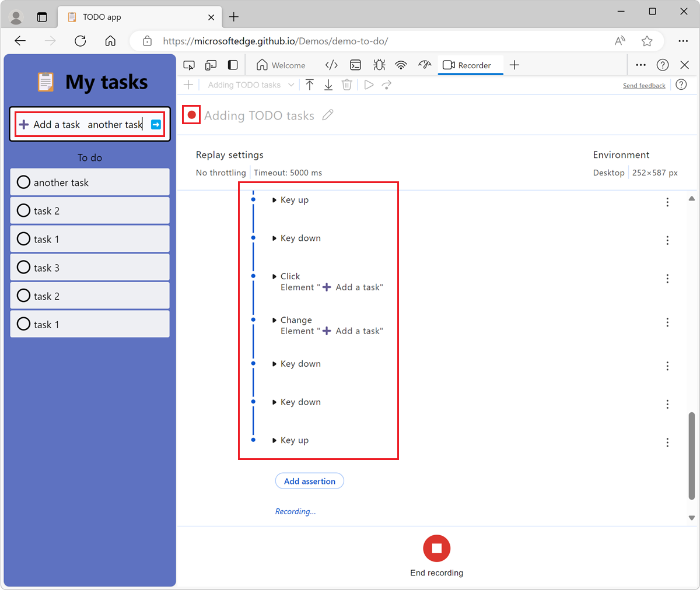The height and width of the screenshot is (590, 700).
Task: Open the Debugger panel via bug icon
Action: pos(379,65)
